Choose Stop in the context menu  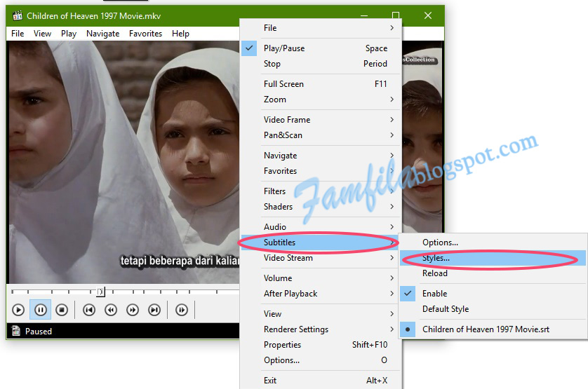321,64
